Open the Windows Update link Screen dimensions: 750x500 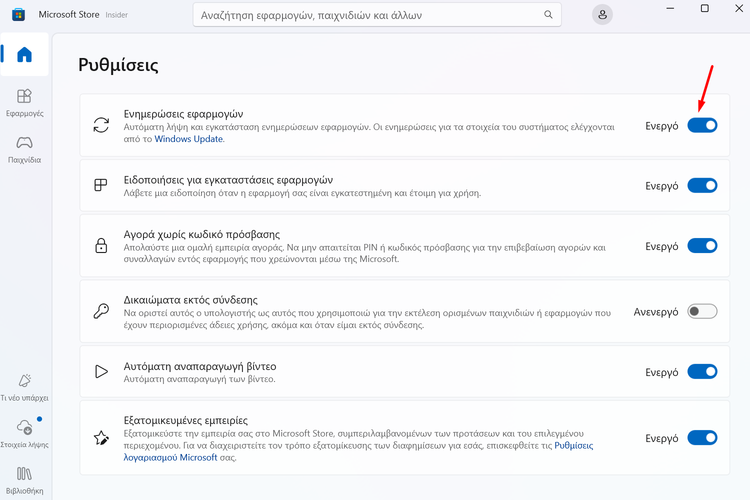[188, 139]
